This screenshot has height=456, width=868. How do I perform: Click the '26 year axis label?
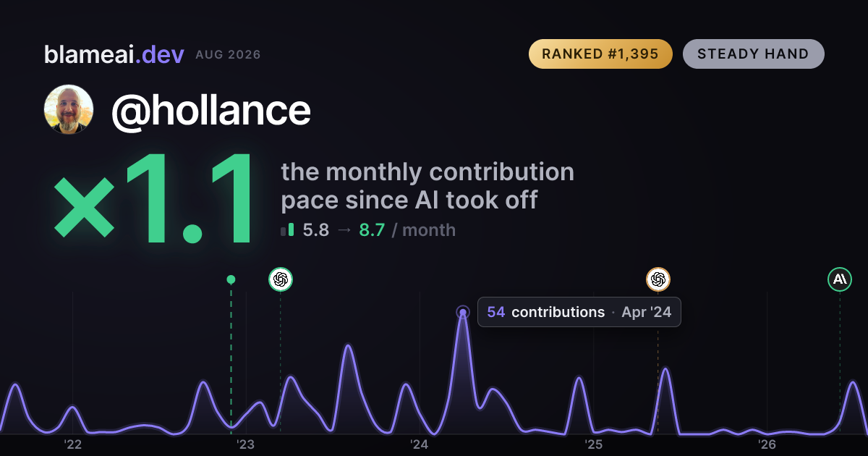click(767, 444)
